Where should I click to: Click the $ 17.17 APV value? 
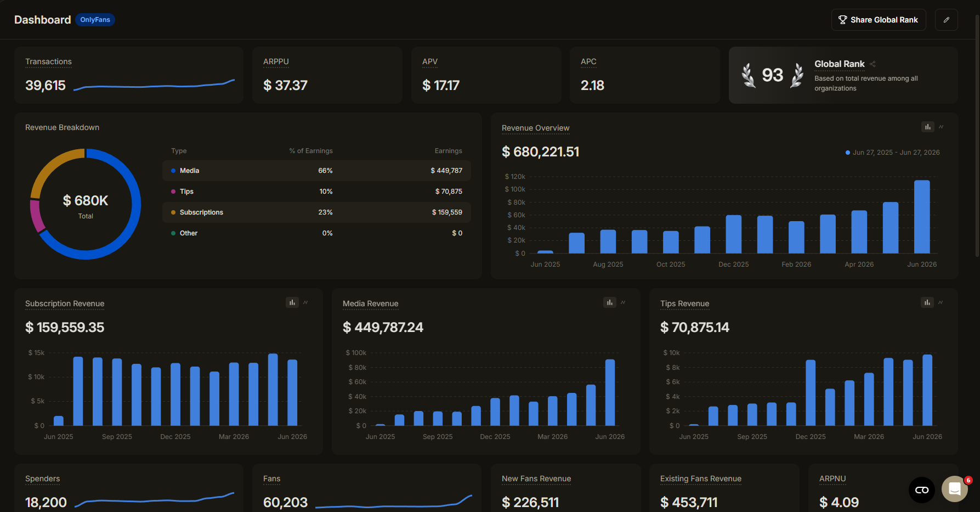point(441,86)
